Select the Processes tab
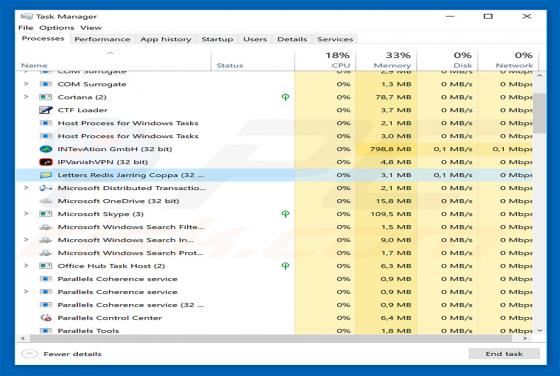The width and height of the screenshot is (560, 376). (43, 39)
